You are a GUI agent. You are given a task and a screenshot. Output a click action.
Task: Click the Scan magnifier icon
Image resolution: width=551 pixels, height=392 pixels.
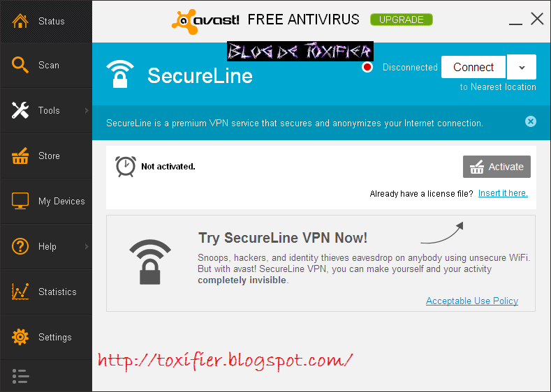[20, 65]
